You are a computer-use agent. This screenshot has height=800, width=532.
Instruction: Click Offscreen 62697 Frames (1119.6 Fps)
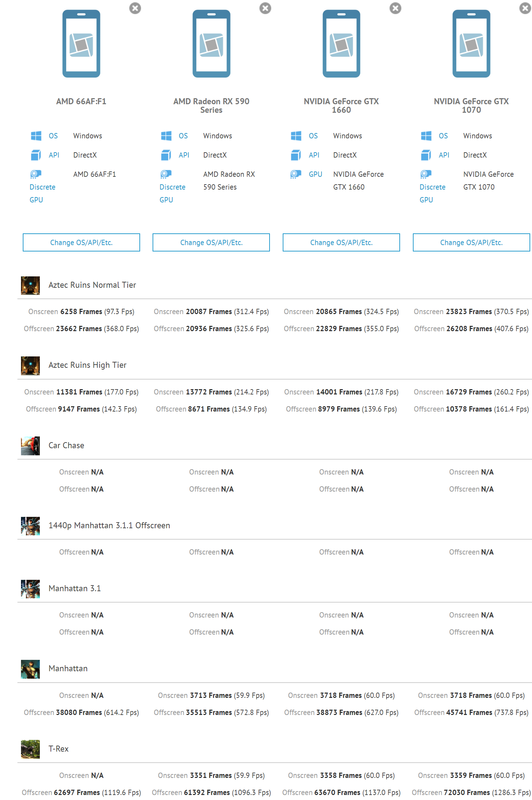pyautogui.click(x=81, y=793)
